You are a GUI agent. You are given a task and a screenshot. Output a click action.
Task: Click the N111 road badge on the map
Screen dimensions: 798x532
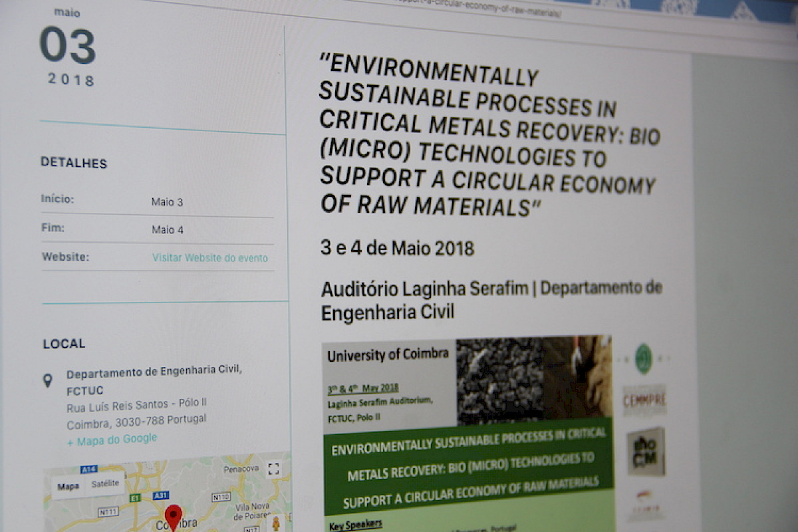pos(107,511)
